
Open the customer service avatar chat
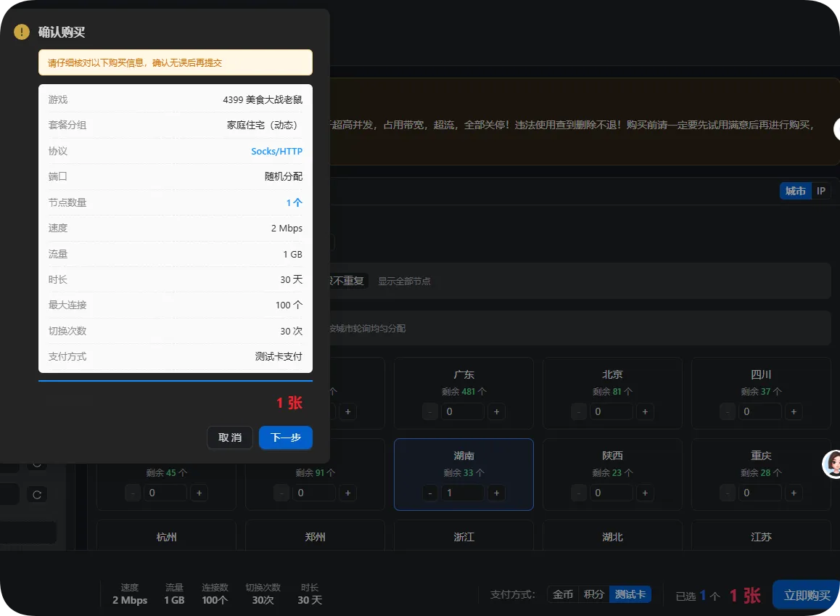[833, 464]
